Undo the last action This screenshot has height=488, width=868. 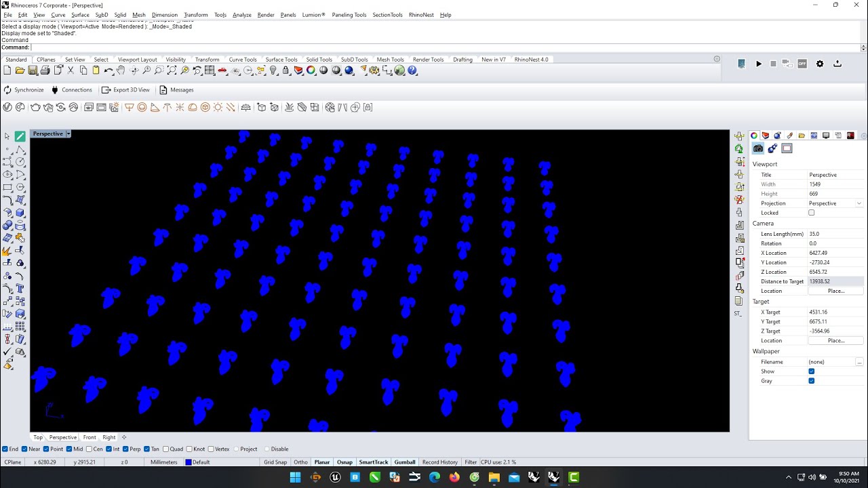(108, 70)
